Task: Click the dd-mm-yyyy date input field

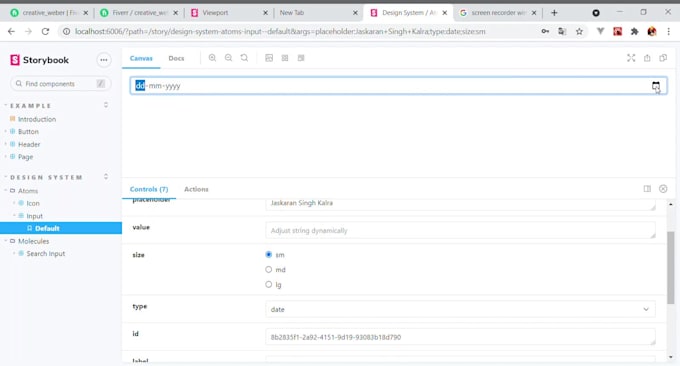Action: click(x=398, y=86)
